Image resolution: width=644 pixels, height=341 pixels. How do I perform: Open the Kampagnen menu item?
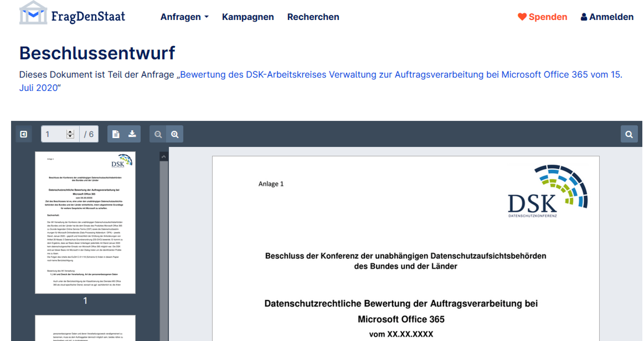(x=248, y=17)
